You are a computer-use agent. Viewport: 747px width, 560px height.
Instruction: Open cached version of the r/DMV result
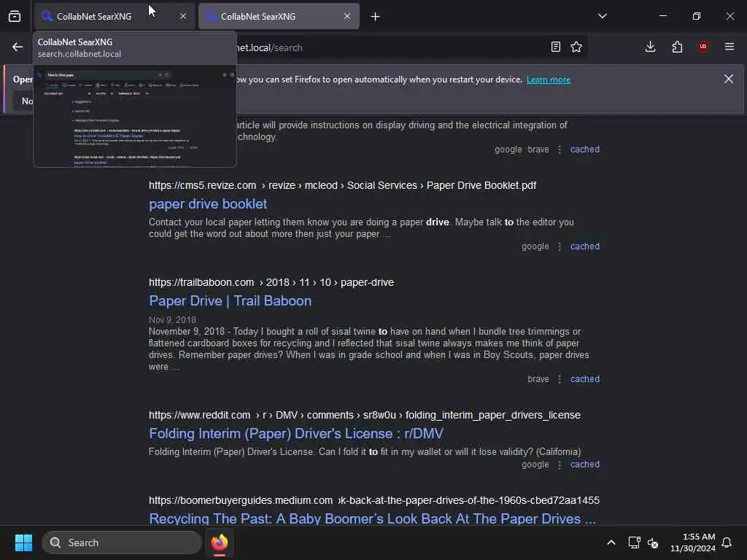[x=584, y=464]
